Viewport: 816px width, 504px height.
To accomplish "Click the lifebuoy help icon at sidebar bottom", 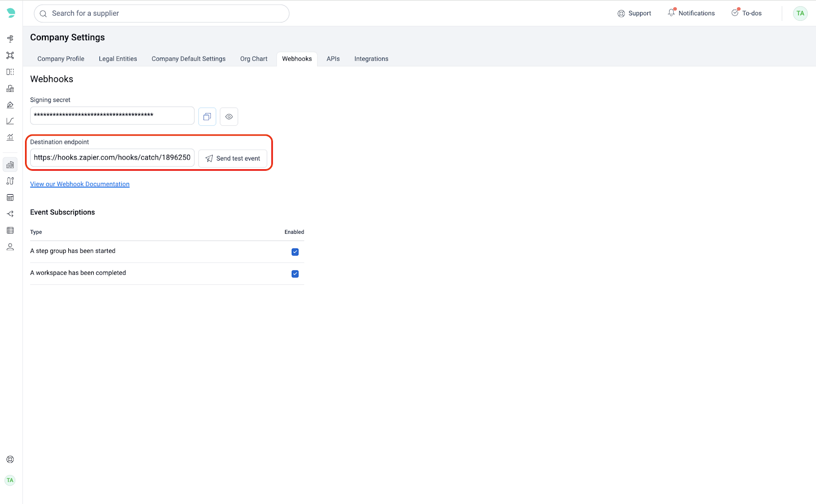I will (10, 460).
